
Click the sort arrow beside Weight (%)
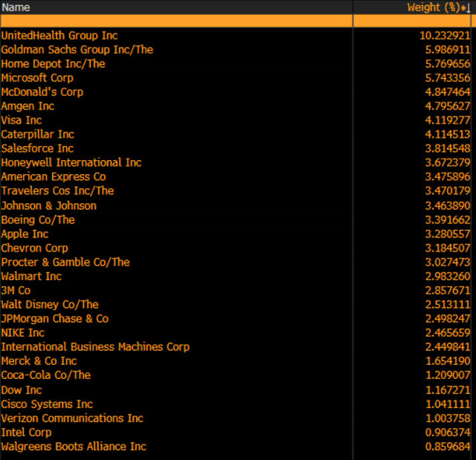(x=469, y=7)
